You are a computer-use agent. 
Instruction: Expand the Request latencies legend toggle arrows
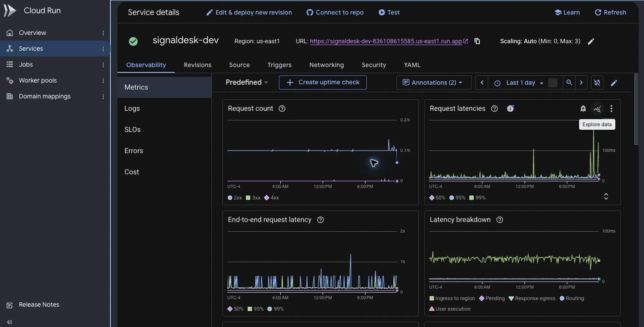pyautogui.click(x=606, y=196)
